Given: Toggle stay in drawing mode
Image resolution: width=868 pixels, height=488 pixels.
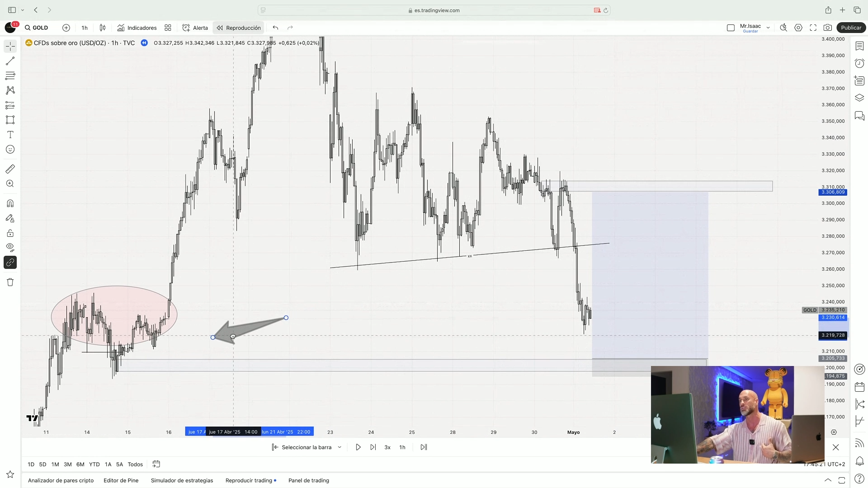Looking at the screenshot, I should pyautogui.click(x=10, y=218).
